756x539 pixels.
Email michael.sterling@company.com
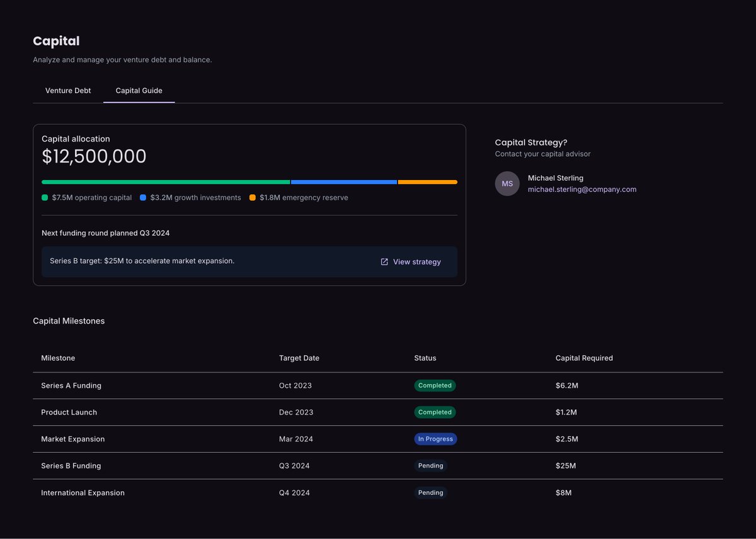582,190
